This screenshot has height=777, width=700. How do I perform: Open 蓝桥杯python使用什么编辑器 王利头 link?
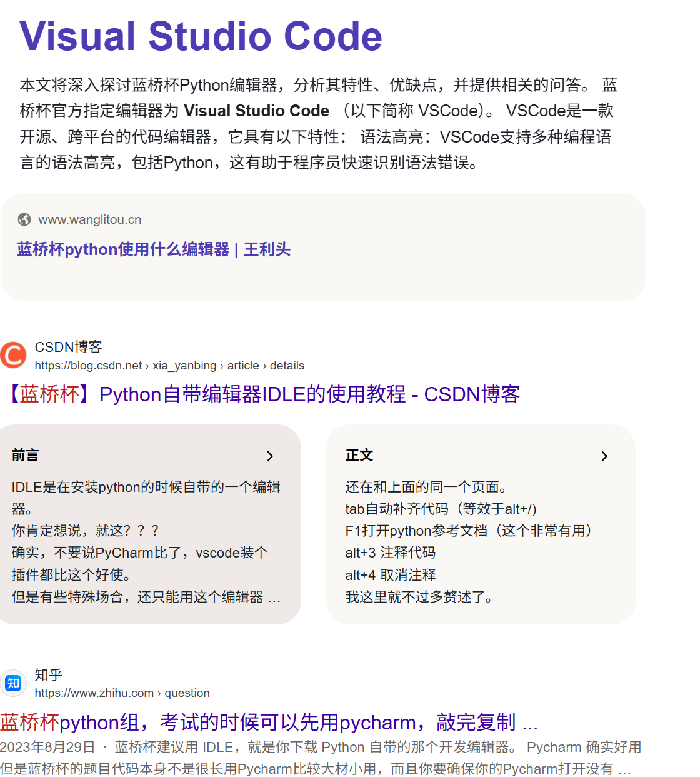[154, 250]
